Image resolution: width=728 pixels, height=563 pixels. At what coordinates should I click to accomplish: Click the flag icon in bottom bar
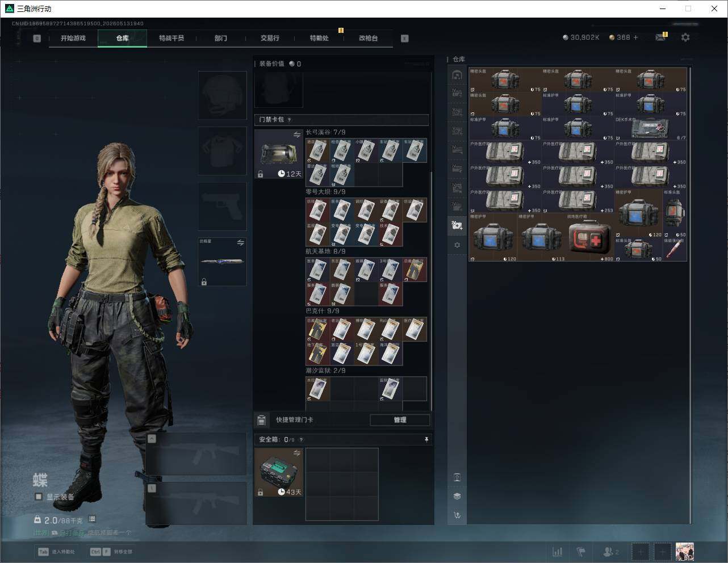pyautogui.click(x=581, y=552)
